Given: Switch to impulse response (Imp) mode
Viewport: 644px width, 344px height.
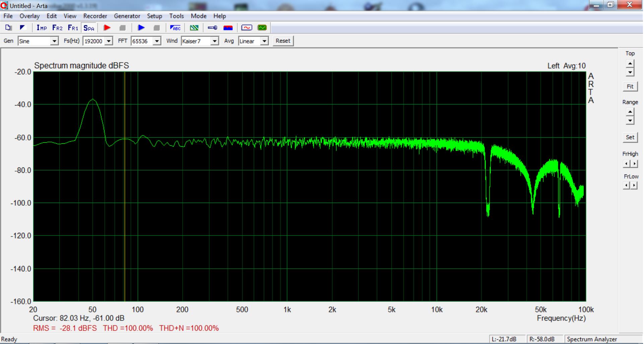Looking at the screenshot, I should [x=42, y=28].
